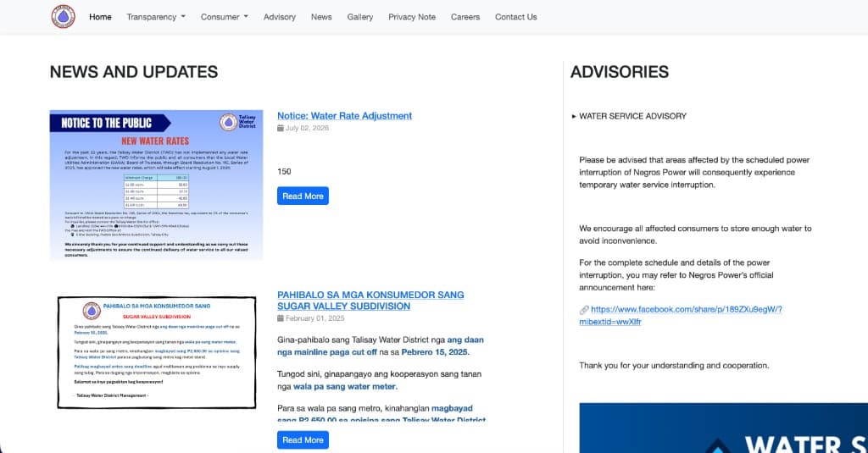This screenshot has height=453, width=868.
Task: Click the calendar icon beside July 02 date
Action: tap(280, 128)
